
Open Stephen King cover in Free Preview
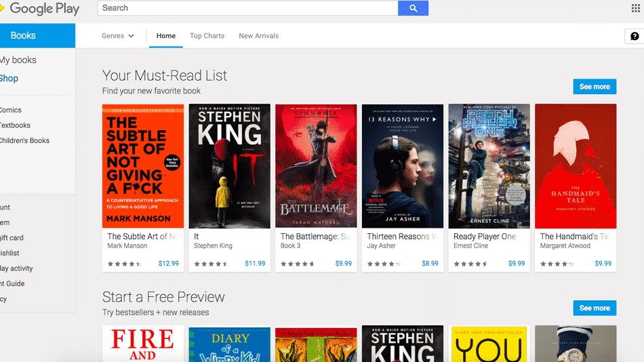pyautogui.click(x=403, y=344)
